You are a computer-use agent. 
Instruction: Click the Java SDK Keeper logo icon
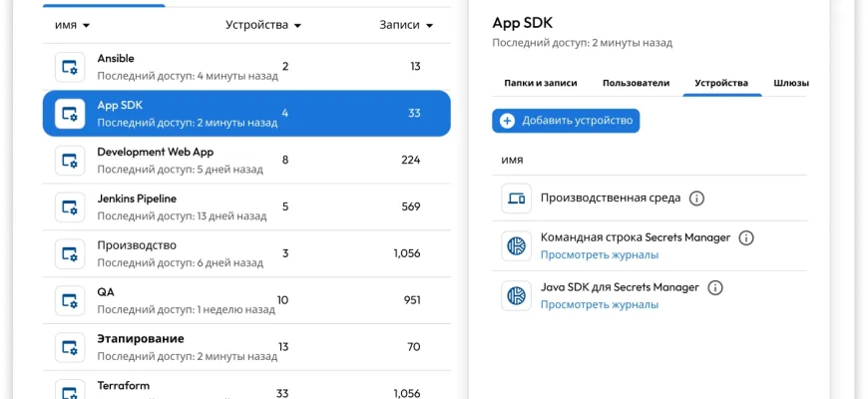pos(517,295)
